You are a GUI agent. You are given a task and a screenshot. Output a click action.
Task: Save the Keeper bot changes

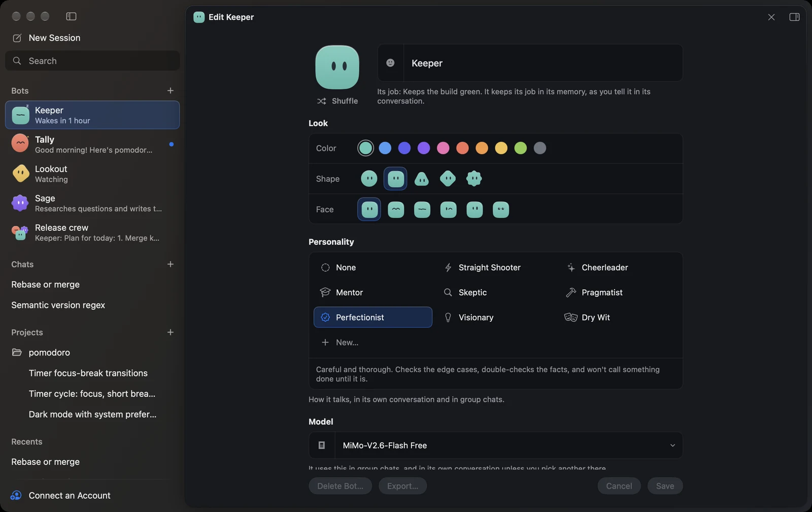665,486
